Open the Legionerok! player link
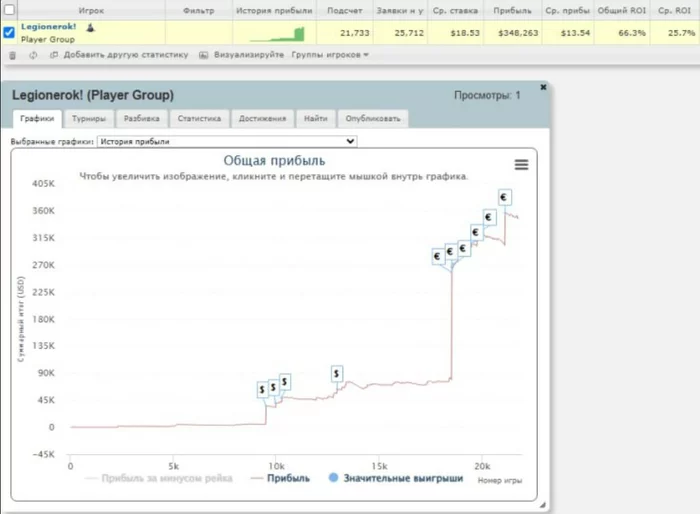The width and height of the screenshot is (700, 514). [49, 27]
